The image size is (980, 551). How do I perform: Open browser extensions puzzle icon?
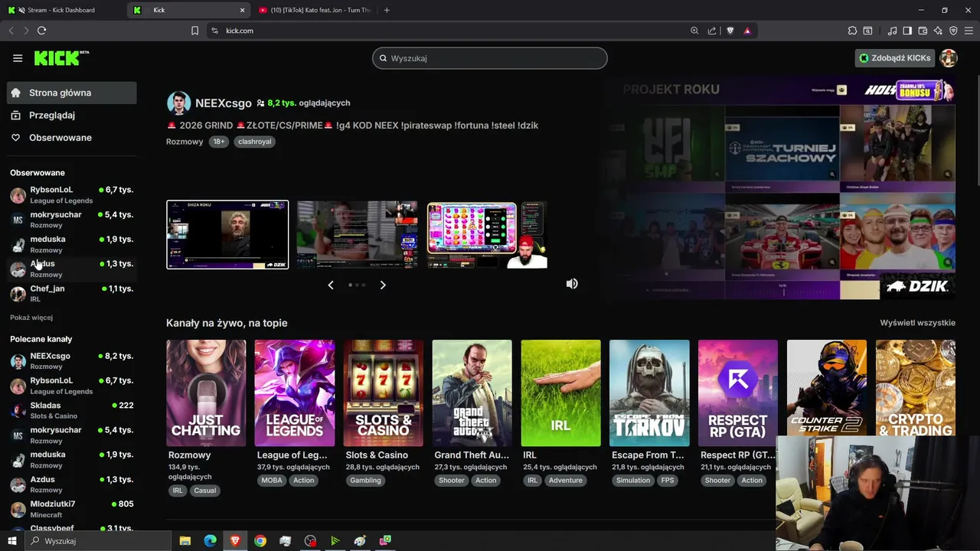(x=852, y=31)
